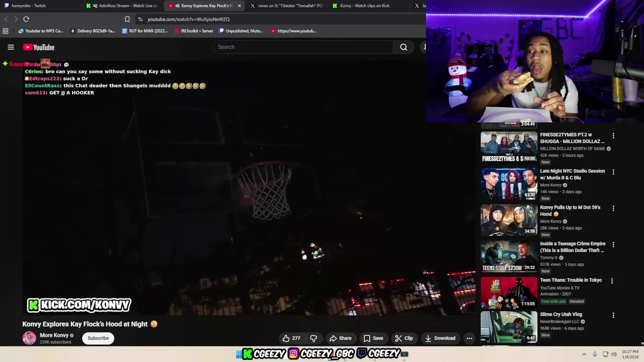The width and height of the screenshot is (644, 362).
Task: Open the clock showing 10:27 PM
Action: coord(630,354)
